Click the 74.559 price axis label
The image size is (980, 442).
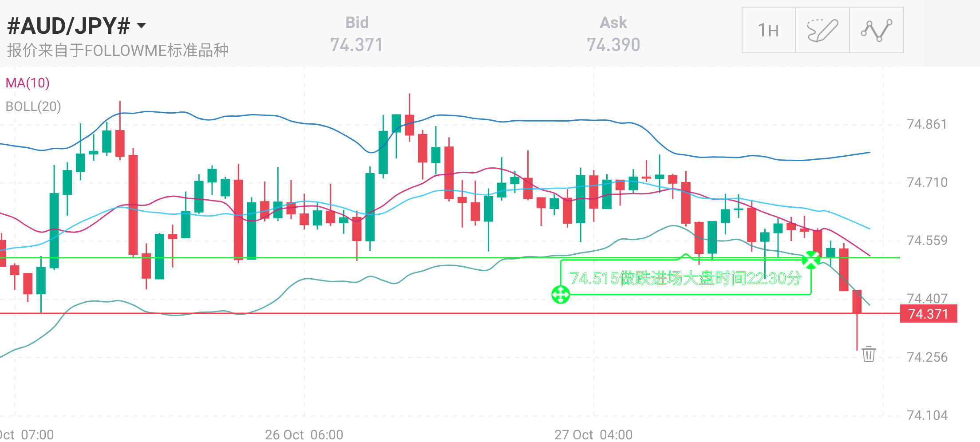pos(927,241)
